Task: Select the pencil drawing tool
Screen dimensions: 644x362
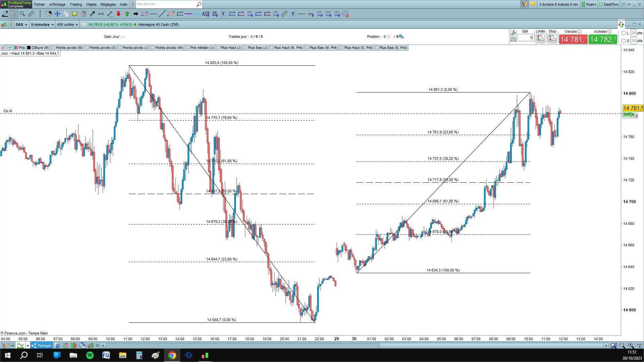Action: click(5, 14)
